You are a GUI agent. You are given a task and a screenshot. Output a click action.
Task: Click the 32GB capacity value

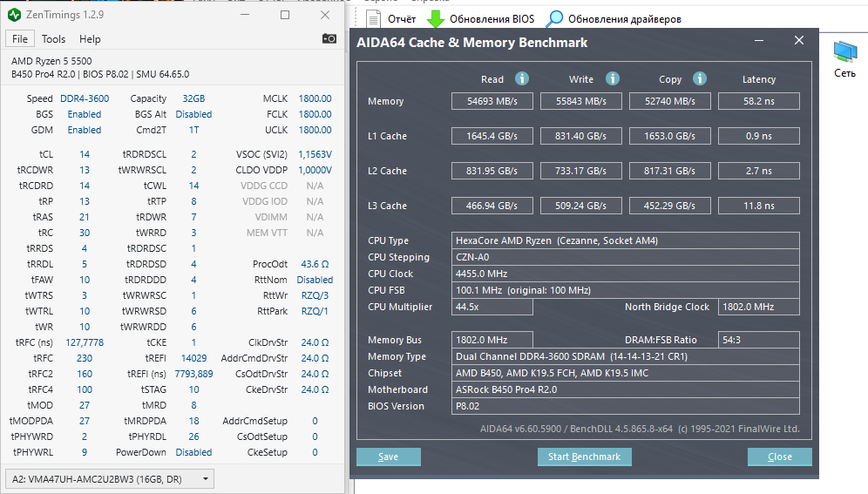click(193, 98)
